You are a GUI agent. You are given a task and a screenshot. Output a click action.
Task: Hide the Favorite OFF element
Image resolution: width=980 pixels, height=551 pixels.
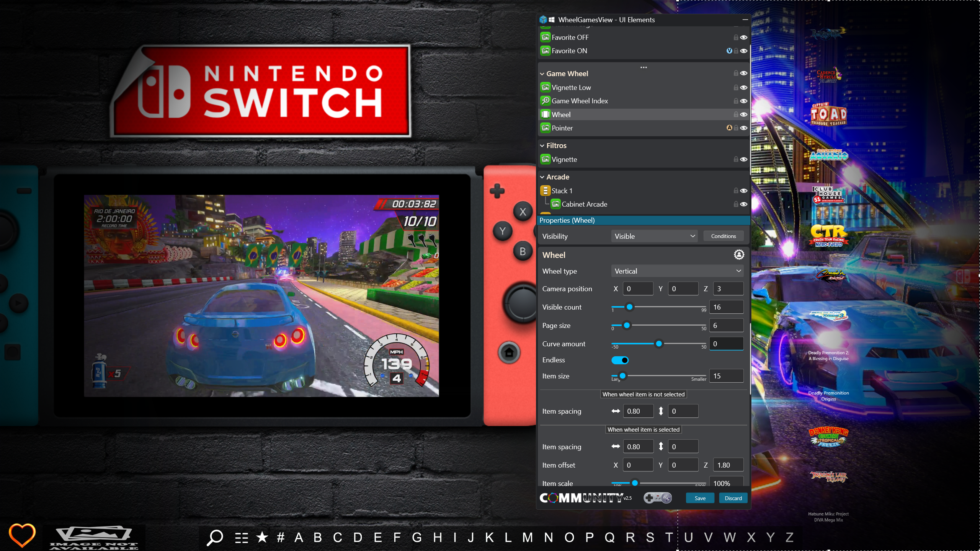[x=743, y=37]
